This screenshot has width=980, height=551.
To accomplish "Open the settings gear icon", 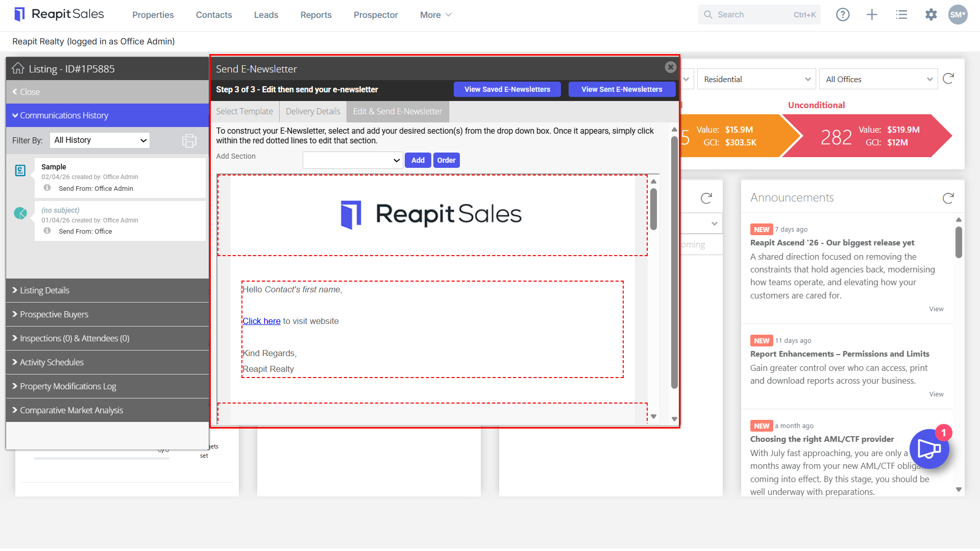I will pos(931,15).
